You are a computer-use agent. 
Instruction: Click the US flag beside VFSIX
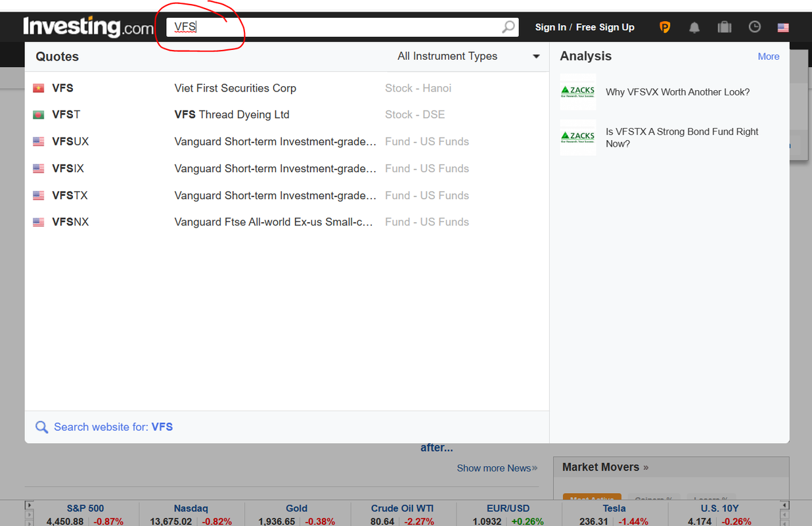(39, 168)
